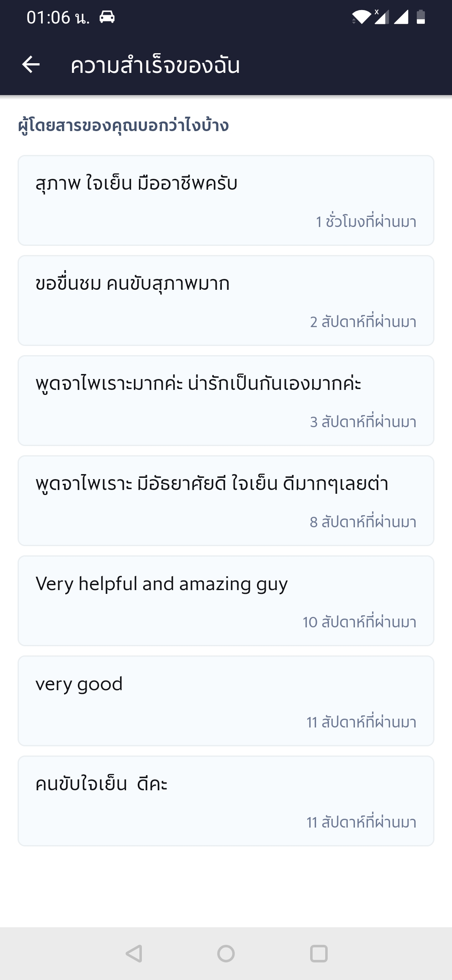The height and width of the screenshot is (980, 452).
Task: Tap the "very good" review card
Action: (x=226, y=701)
